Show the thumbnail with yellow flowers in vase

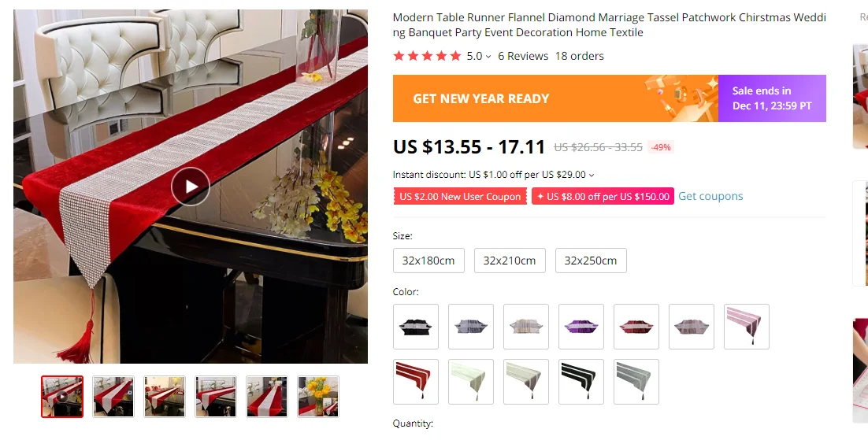[318, 396]
